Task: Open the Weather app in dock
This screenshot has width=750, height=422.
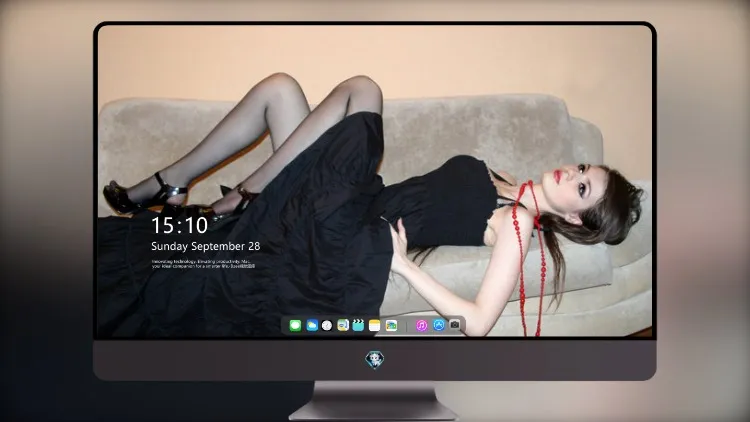Action: [312, 326]
